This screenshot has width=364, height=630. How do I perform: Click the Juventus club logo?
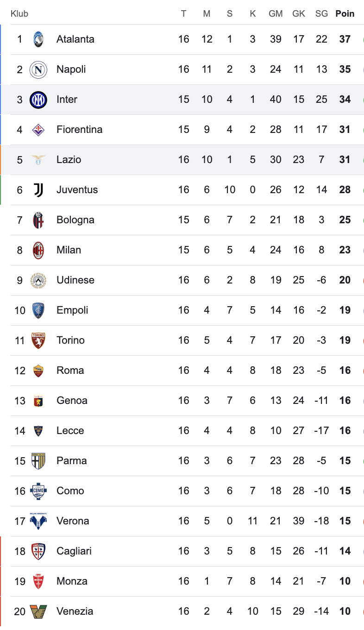[38, 190]
